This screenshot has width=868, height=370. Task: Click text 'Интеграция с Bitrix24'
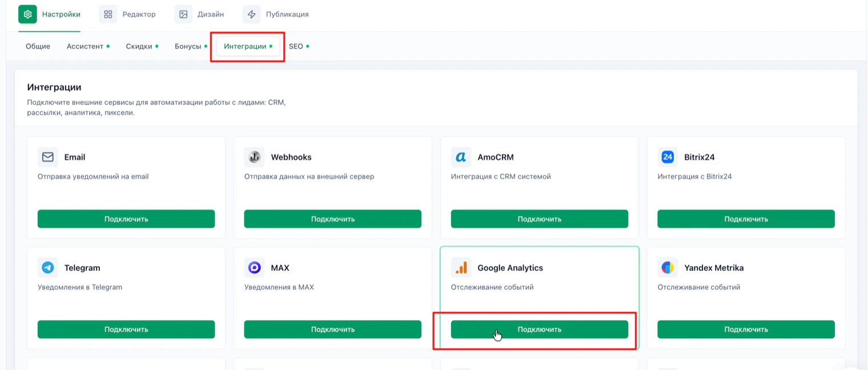694,176
